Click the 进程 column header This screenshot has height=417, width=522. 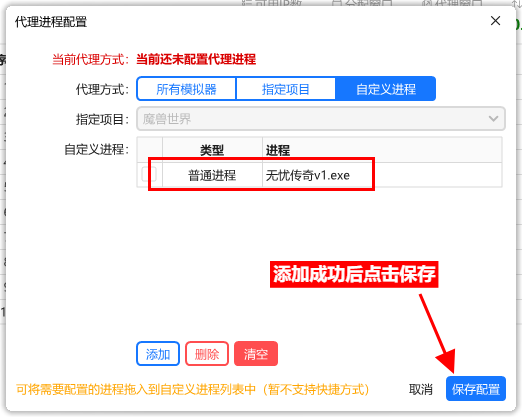[x=382, y=150]
